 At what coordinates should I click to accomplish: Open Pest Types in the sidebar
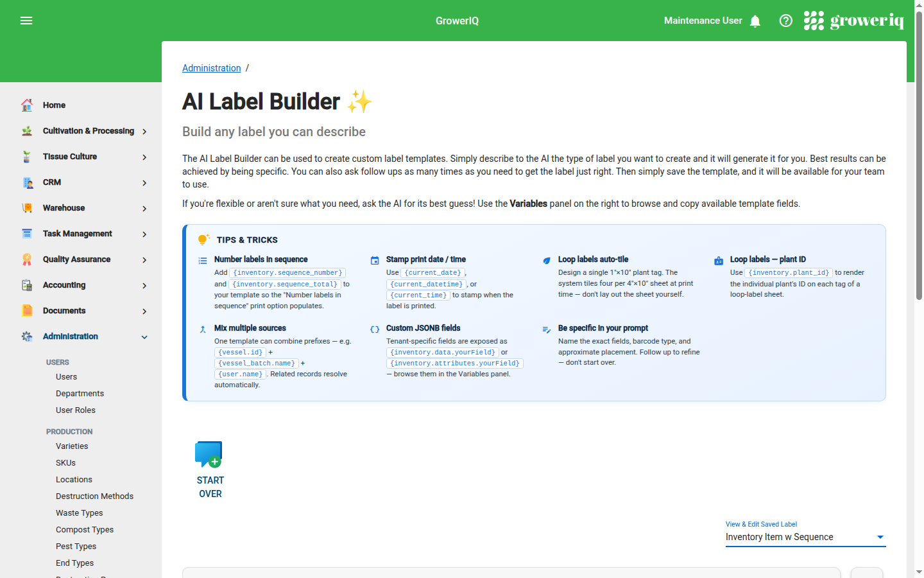tap(76, 547)
